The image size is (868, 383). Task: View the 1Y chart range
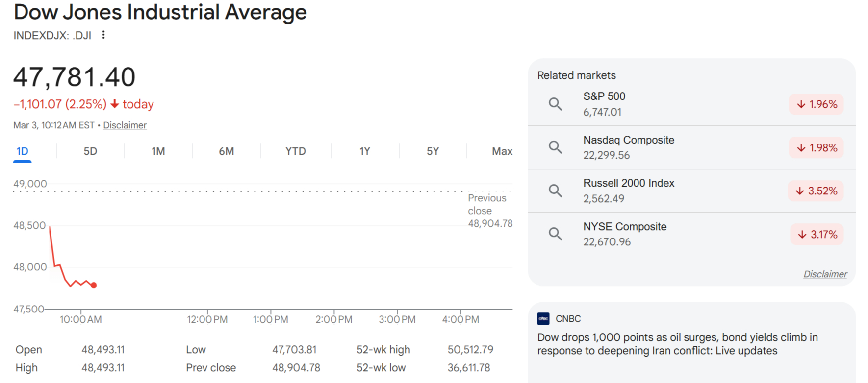pos(364,151)
